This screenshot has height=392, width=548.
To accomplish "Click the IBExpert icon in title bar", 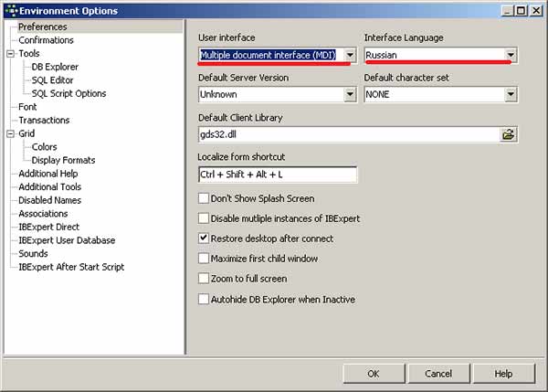I will click(x=11, y=11).
